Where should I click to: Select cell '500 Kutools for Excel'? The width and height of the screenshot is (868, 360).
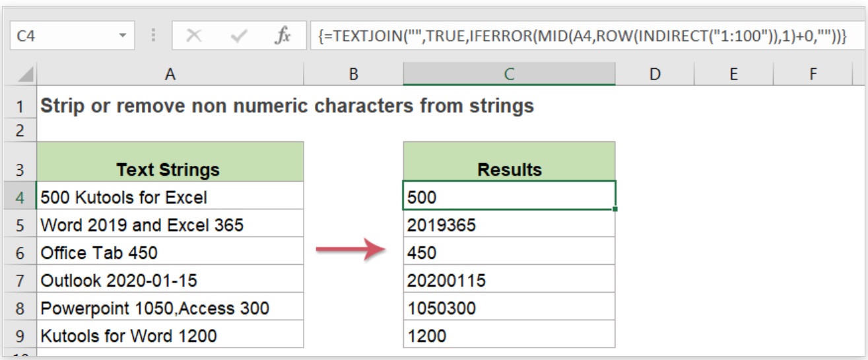(x=170, y=196)
